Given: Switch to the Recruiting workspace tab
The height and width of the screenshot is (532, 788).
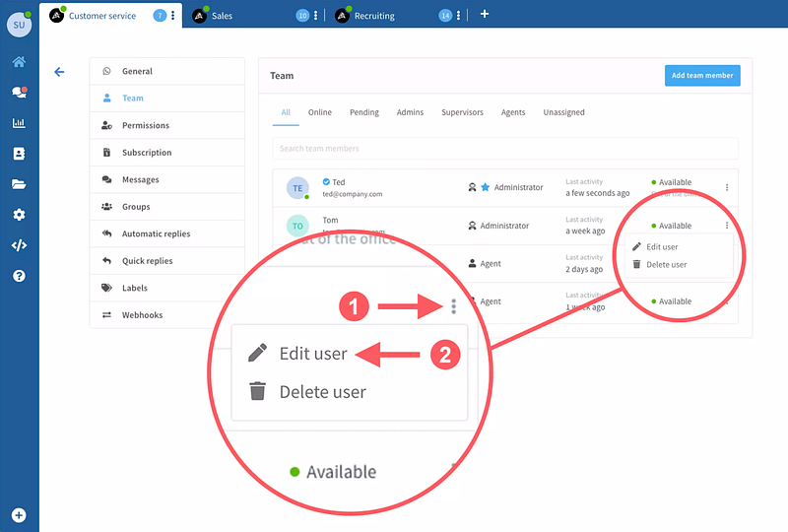Looking at the screenshot, I should pyautogui.click(x=374, y=16).
